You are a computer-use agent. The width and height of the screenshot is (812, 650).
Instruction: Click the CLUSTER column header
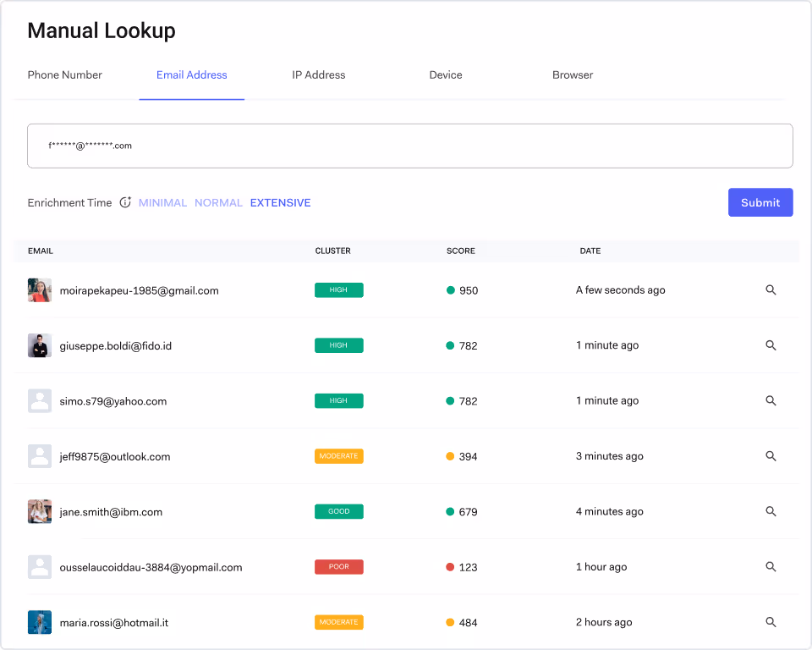(x=332, y=251)
